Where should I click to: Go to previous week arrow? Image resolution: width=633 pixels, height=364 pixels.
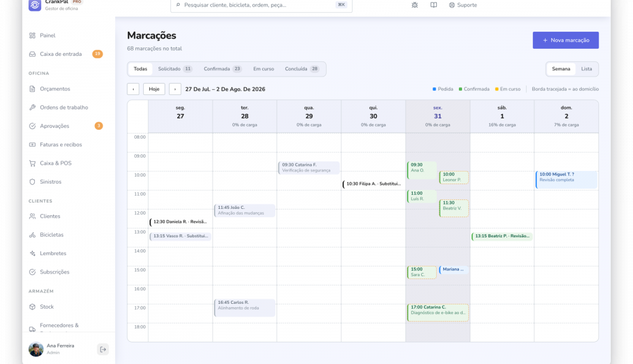click(x=133, y=89)
